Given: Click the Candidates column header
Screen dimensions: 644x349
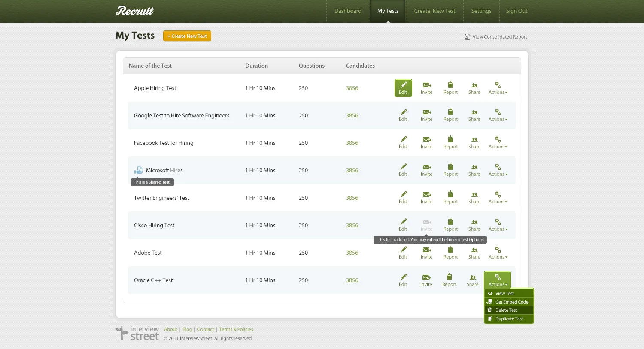Looking at the screenshot, I should click(360, 66).
